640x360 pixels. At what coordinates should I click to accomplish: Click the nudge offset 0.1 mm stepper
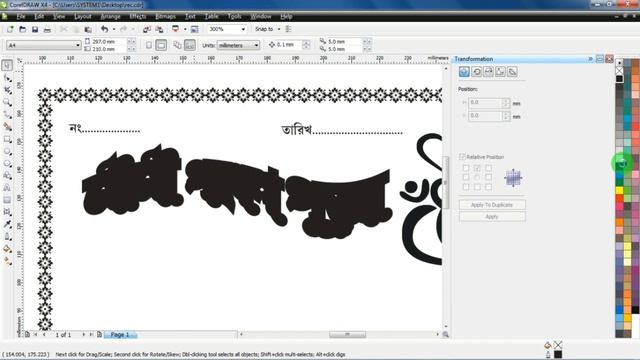click(x=306, y=45)
